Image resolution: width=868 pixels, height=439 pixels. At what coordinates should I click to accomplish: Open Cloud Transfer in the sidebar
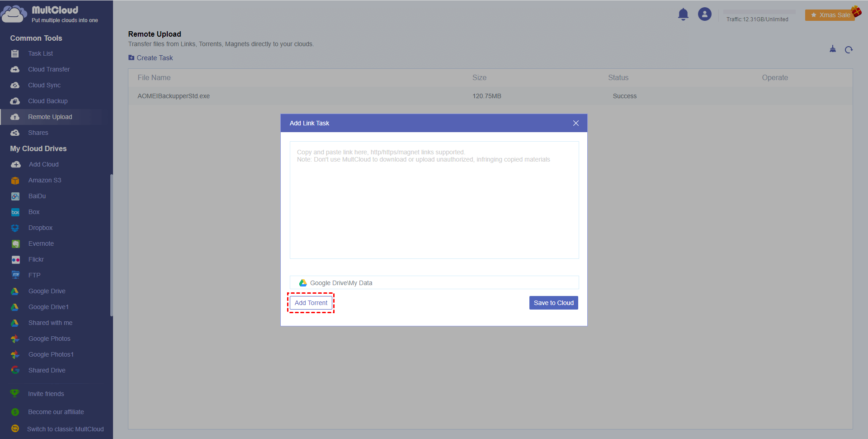(49, 69)
